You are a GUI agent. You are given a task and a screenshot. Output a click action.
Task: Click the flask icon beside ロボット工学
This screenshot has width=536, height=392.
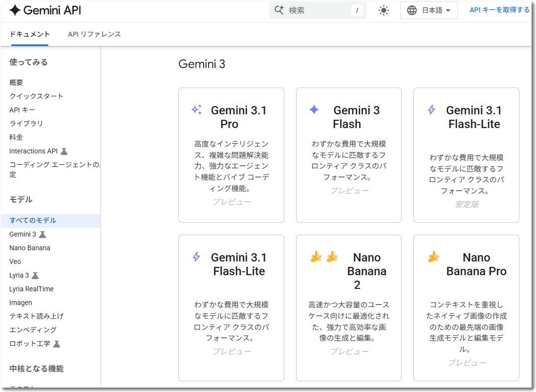click(57, 344)
